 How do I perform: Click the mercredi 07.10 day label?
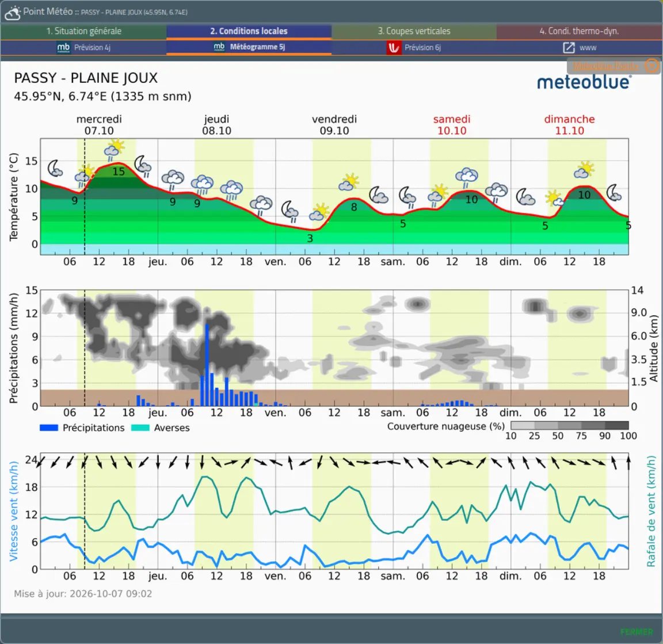99,125
